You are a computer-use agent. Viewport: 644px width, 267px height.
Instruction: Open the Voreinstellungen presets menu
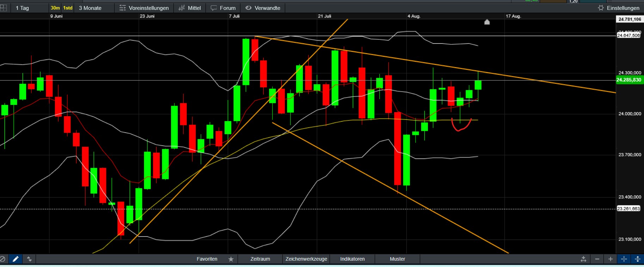(144, 8)
